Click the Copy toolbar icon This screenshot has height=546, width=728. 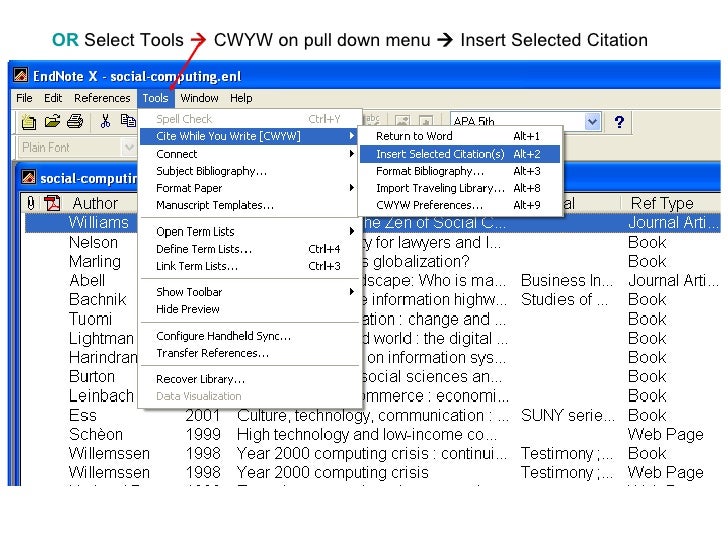click(x=128, y=120)
